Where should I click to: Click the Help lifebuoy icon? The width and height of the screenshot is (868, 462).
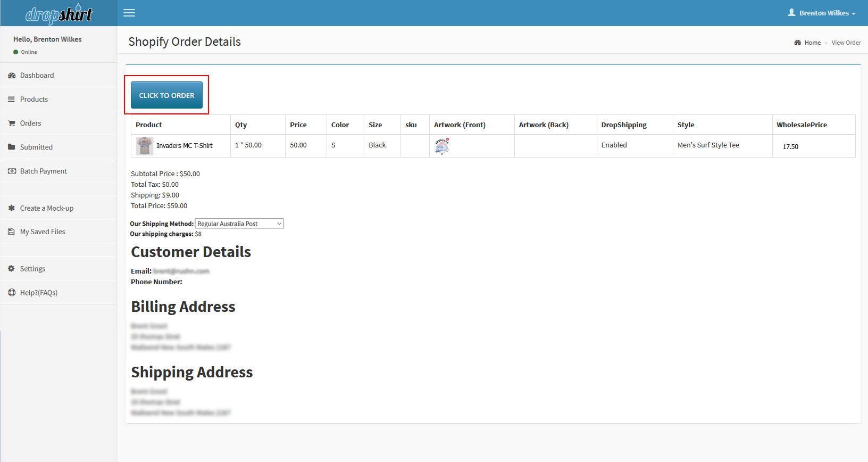[12, 293]
